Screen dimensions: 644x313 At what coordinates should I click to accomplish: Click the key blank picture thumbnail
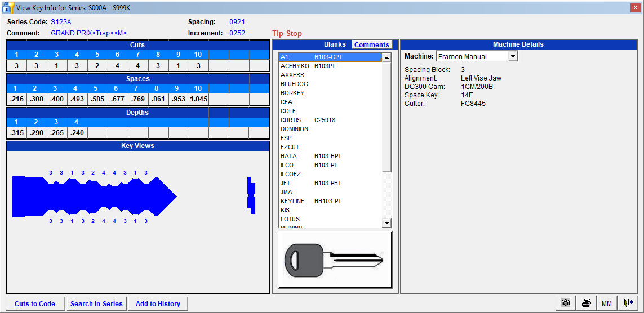tap(335, 261)
